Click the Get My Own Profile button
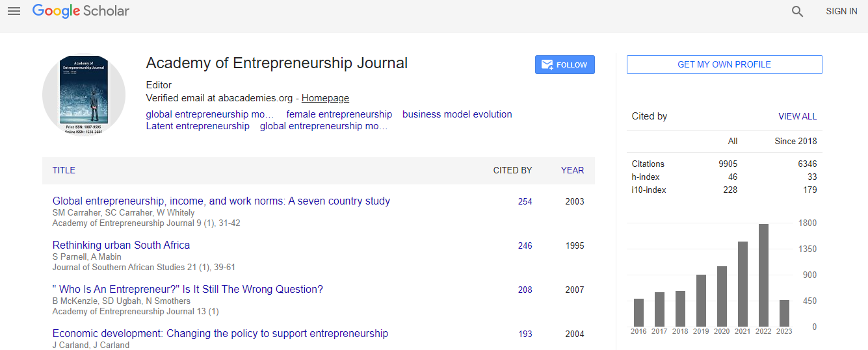Screen dimensions: 868x350 tap(724, 65)
